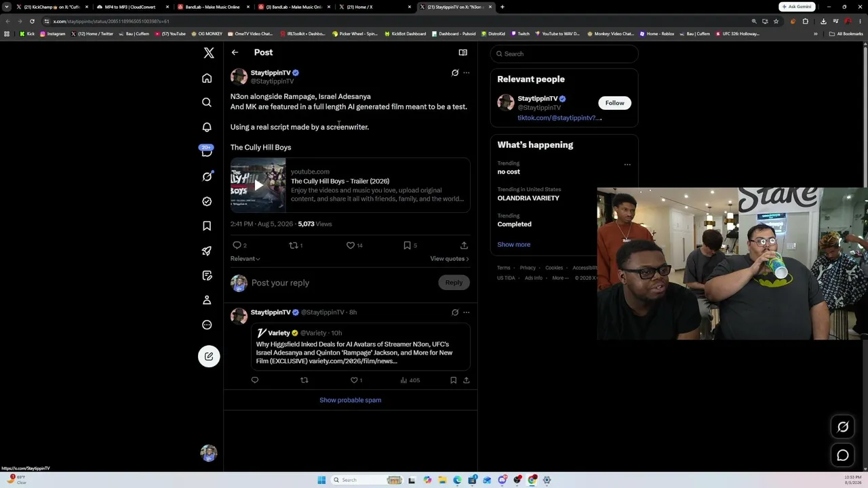Open the Windows Start menu
868x488 pixels.
coord(321,480)
